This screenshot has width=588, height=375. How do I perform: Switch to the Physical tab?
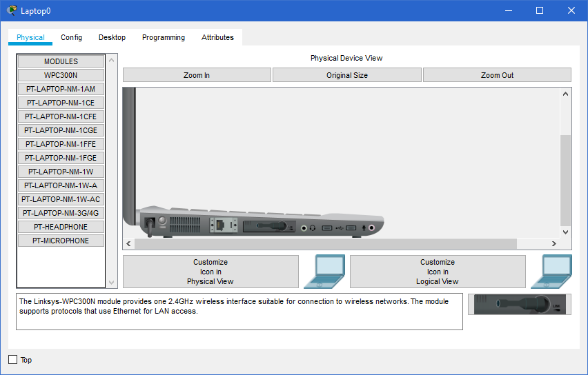coord(30,37)
